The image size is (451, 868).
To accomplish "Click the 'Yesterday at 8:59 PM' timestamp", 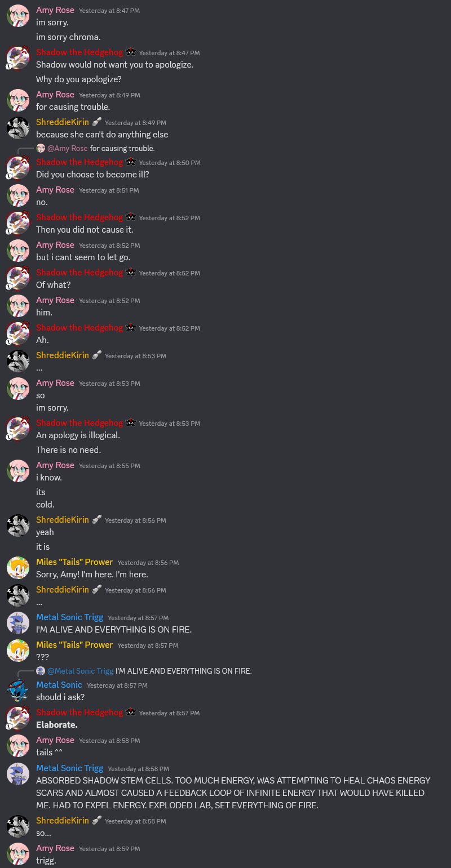I will 109,849.
